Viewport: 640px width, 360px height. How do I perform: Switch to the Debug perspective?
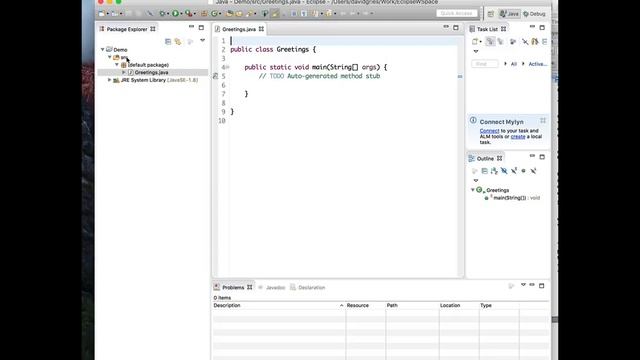534,14
